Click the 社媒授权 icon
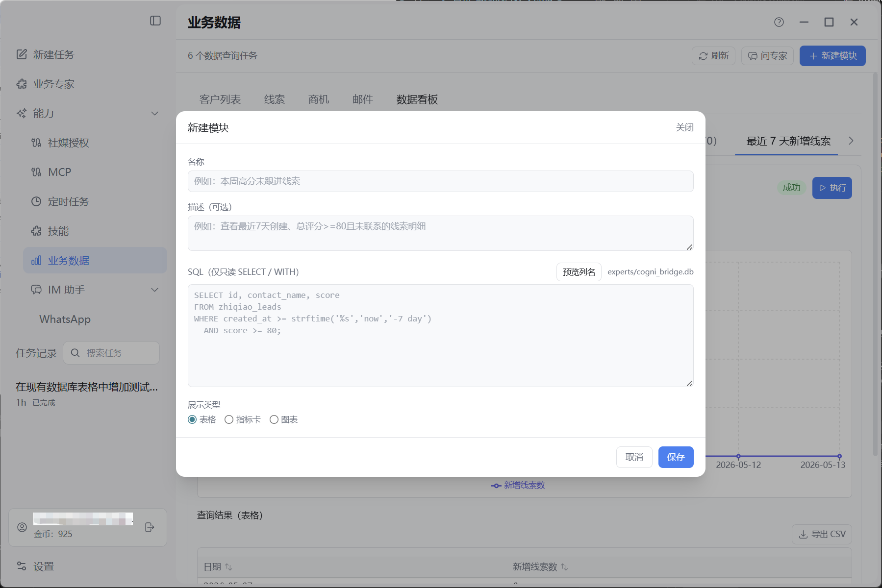 [x=36, y=143]
